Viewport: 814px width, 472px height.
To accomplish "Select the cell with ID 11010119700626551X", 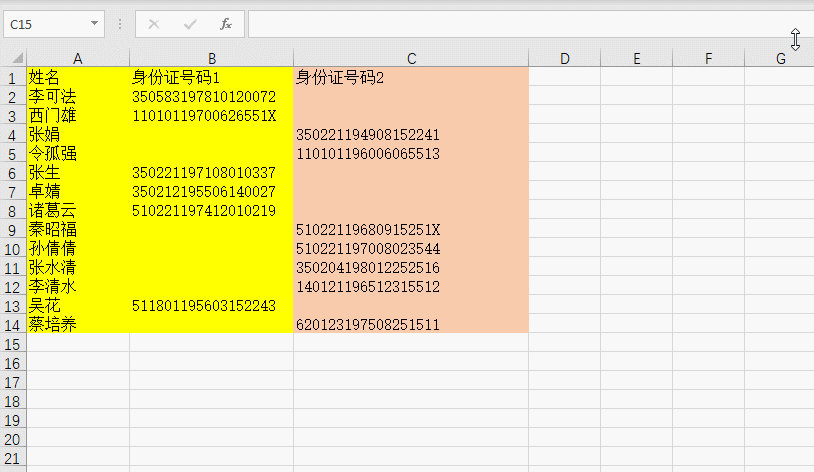I will [x=211, y=116].
